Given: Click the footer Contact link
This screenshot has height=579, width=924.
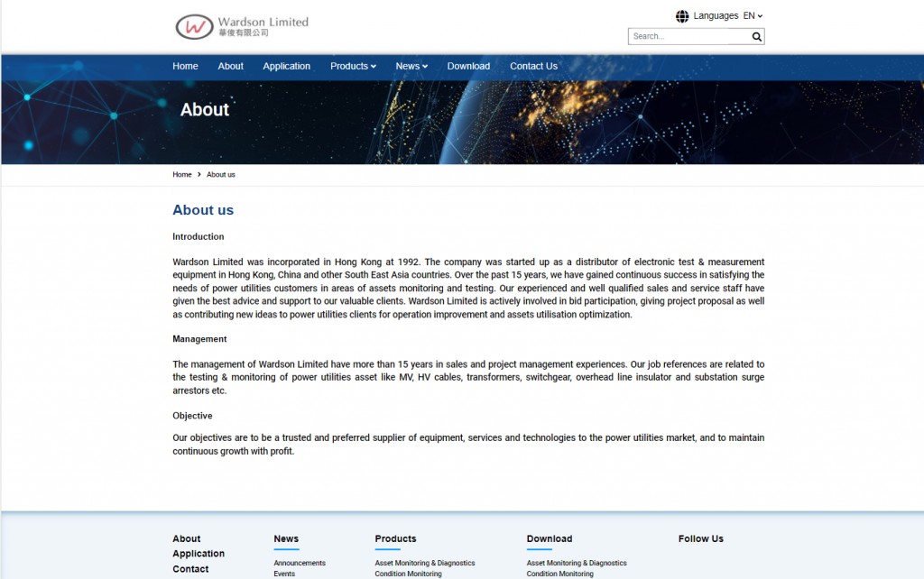Looking at the screenshot, I should pyautogui.click(x=190, y=569).
